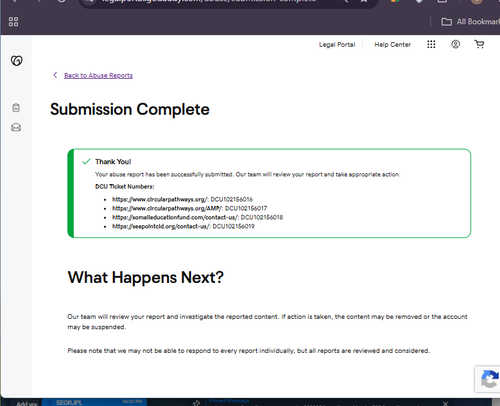Open the Legal Portal header link
Screen dimensions: 500x406
[337, 45]
